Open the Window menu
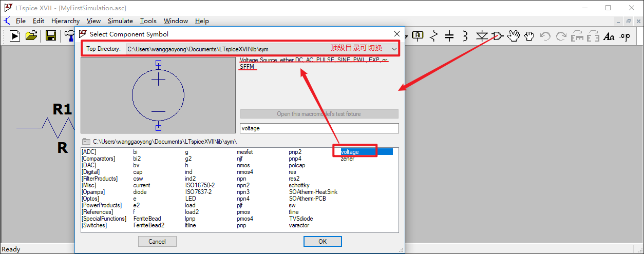 click(176, 21)
